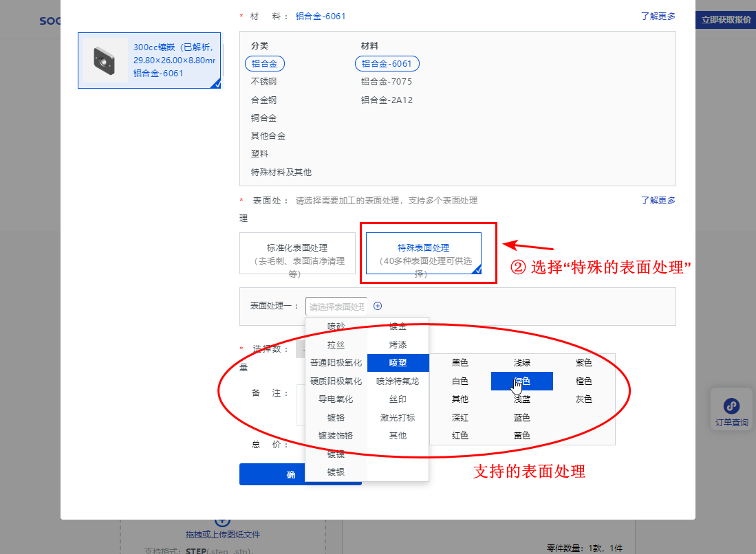This screenshot has height=554, width=756.
Task: Expand 喷塑 in the treatment list
Action: tap(398, 362)
